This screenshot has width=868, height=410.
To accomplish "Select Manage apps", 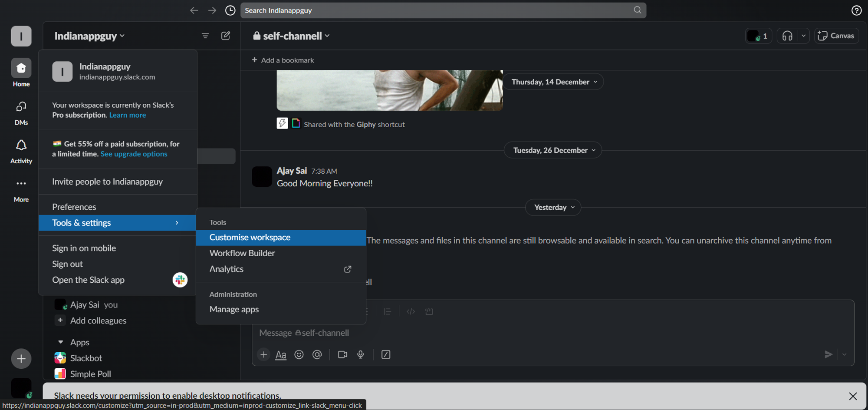I will (x=281, y=309).
